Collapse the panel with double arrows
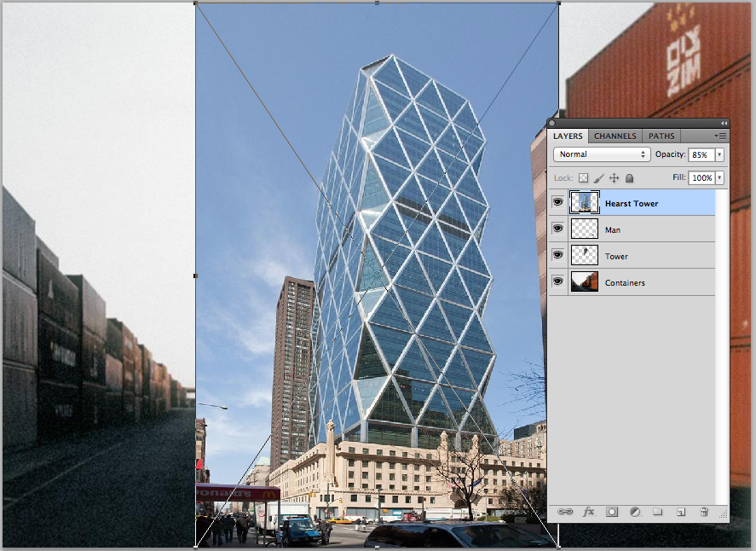The image size is (756, 551). point(724,123)
